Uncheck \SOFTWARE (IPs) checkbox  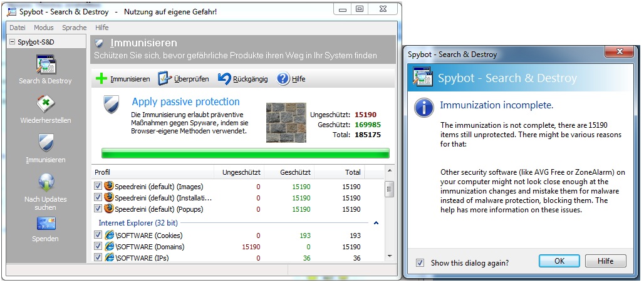(98, 257)
